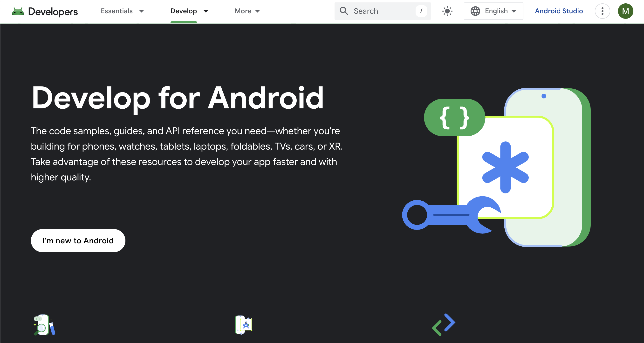Open the M user account avatar
This screenshot has width=644, height=343.
(625, 11)
